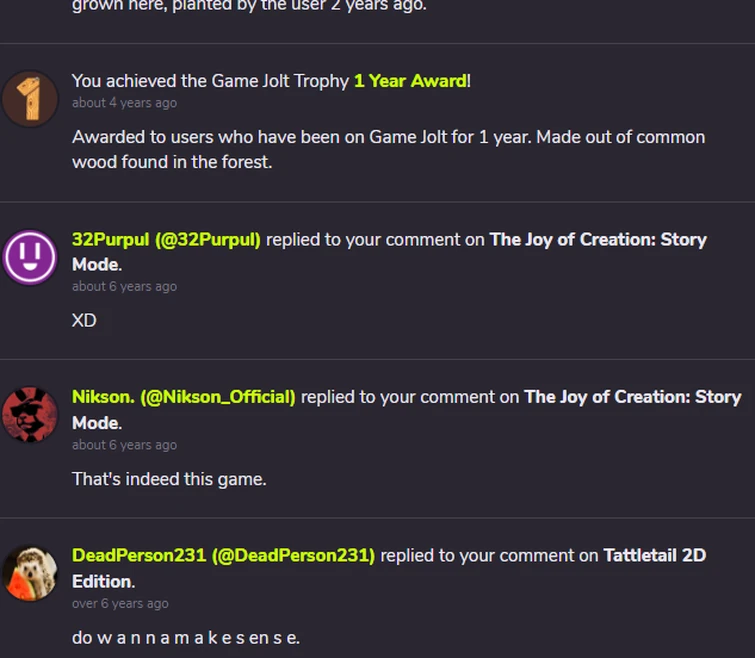Click the 'over 6 years ago' timestamp
This screenshot has height=658, width=755.
tap(120, 604)
